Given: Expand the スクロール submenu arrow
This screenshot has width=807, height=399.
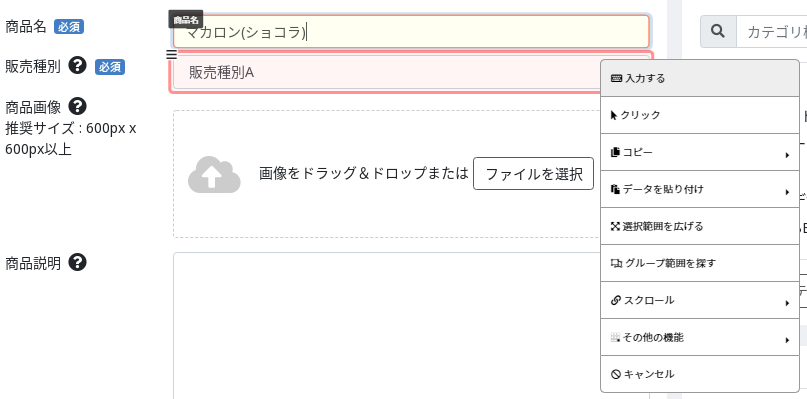Looking at the screenshot, I should (787, 303).
